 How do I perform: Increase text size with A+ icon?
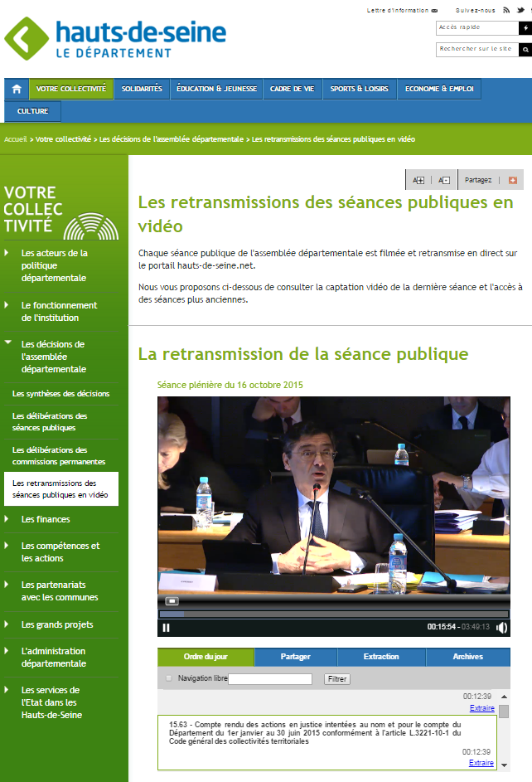[x=418, y=180]
